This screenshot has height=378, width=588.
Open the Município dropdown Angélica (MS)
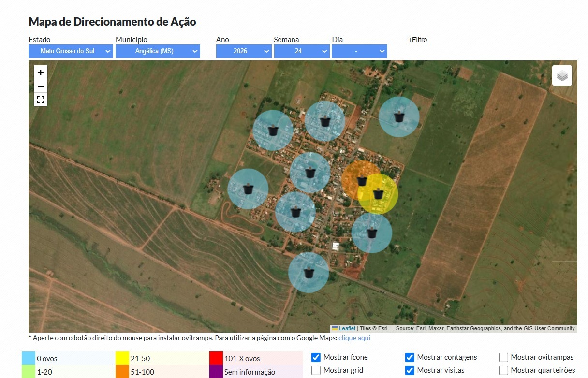click(158, 51)
